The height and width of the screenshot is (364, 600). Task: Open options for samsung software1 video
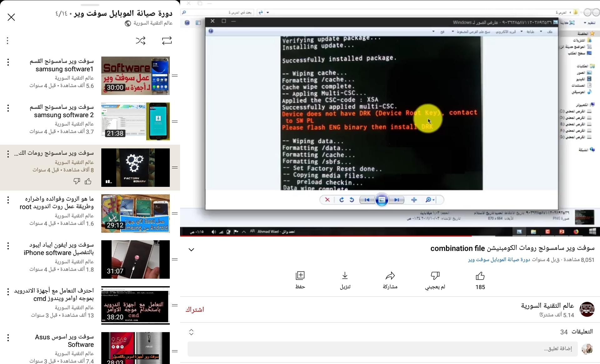coord(8,62)
